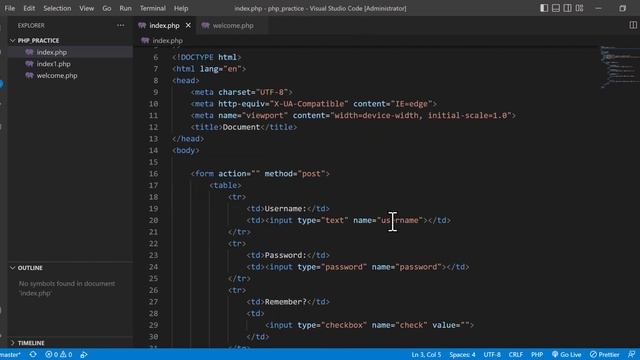Click Synchronize Changes icon in status bar
Image resolution: width=640 pixels, height=360 pixels.
[33, 354]
